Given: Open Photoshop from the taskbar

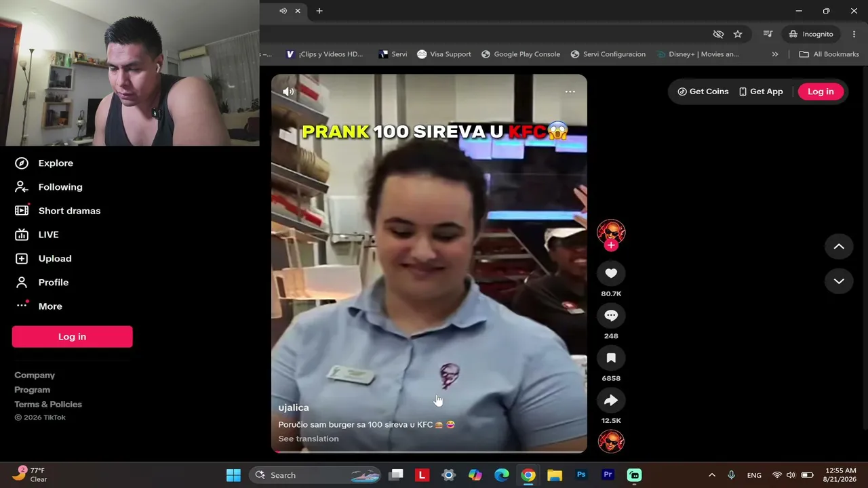Looking at the screenshot, I should pos(581,475).
